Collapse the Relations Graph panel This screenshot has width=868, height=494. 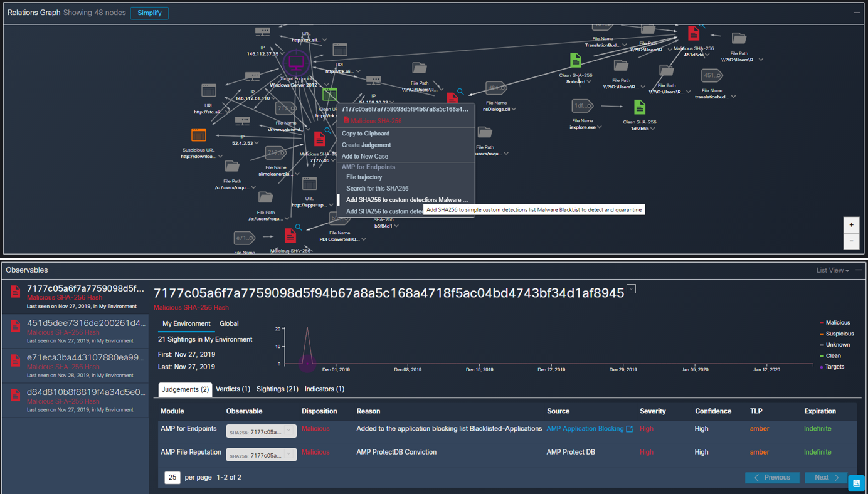[x=857, y=13]
